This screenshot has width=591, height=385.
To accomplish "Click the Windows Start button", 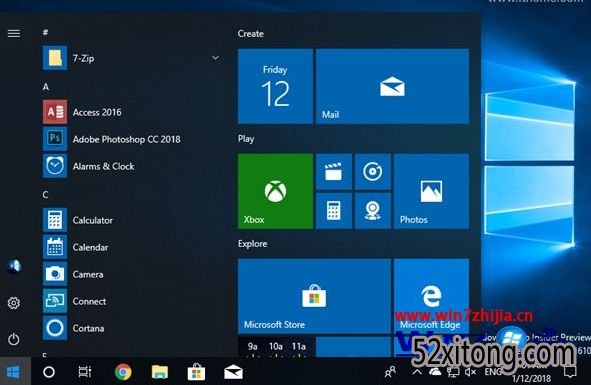I will [x=14, y=372].
